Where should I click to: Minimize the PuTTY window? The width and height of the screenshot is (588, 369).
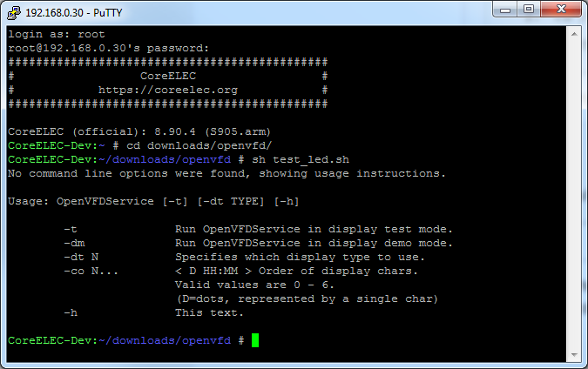[x=506, y=10]
